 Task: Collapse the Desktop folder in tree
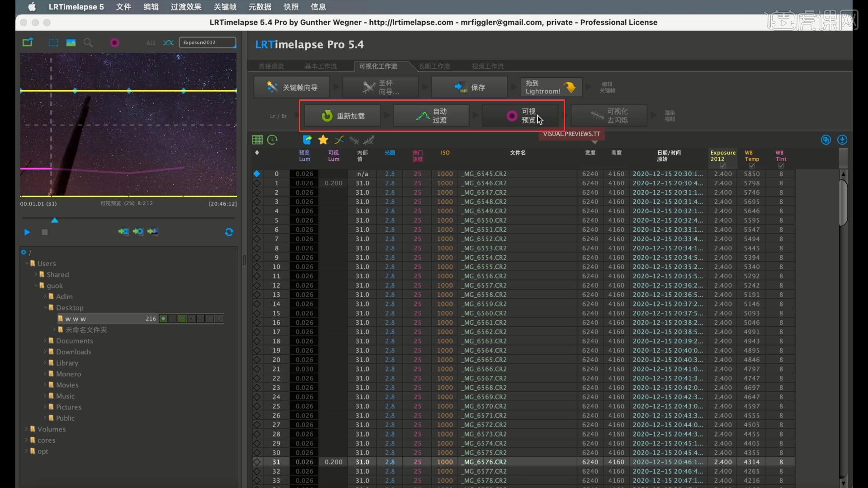tap(45, 308)
